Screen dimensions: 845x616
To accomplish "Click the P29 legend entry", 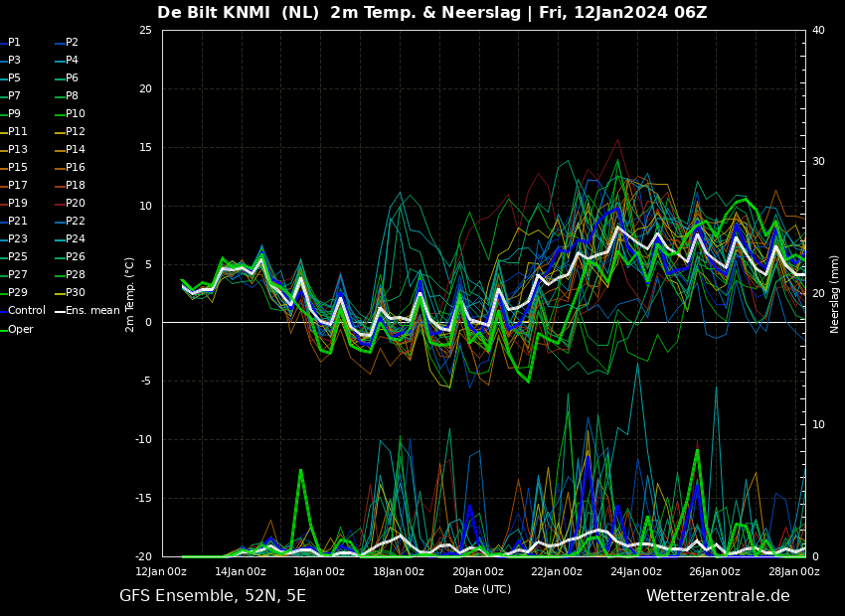I will [x=14, y=292].
